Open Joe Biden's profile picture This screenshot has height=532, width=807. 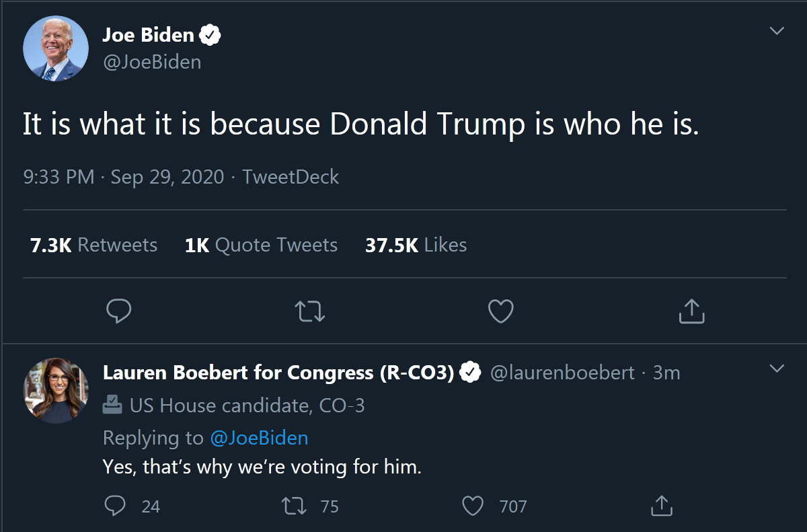pyautogui.click(x=56, y=48)
